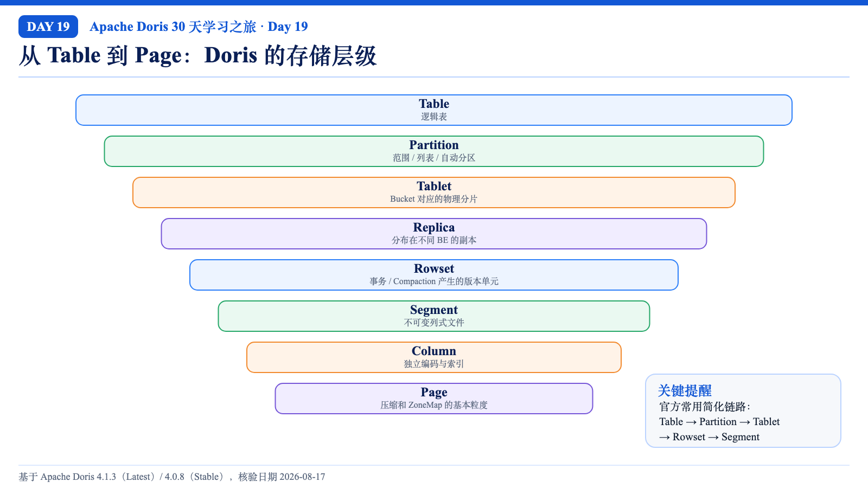
Task: Click the footer version note "基于 Apache Doris 4.1.3"
Action: tap(172, 477)
